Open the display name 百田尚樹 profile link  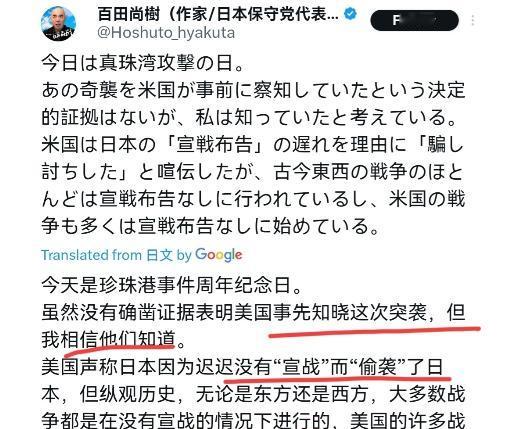click(x=218, y=15)
